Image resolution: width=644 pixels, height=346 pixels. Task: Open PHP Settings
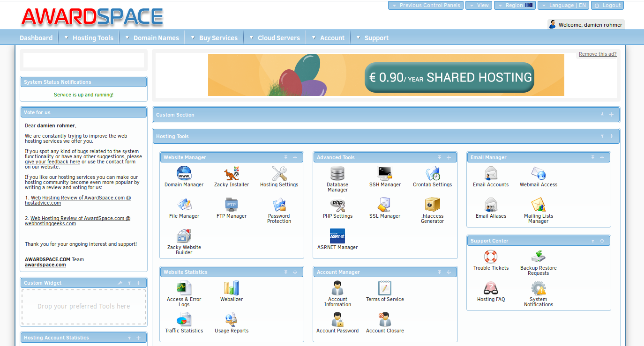(337, 208)
